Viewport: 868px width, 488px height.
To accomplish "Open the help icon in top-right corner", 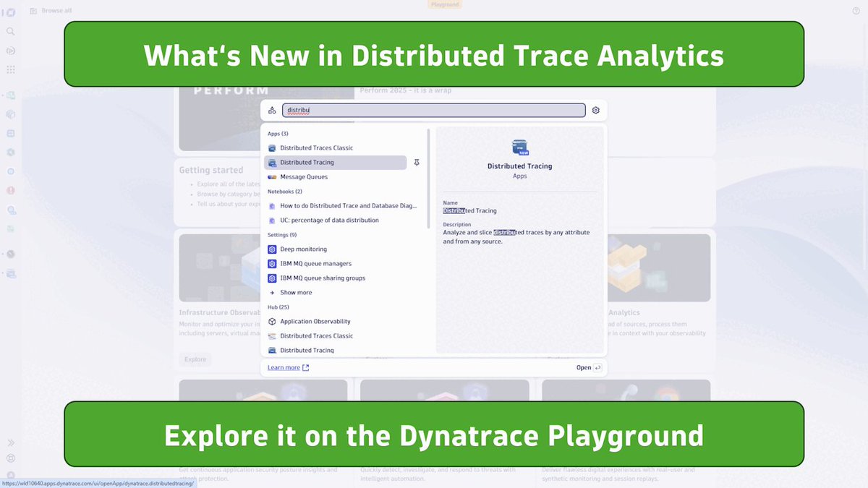I will [x=856, y=11].
